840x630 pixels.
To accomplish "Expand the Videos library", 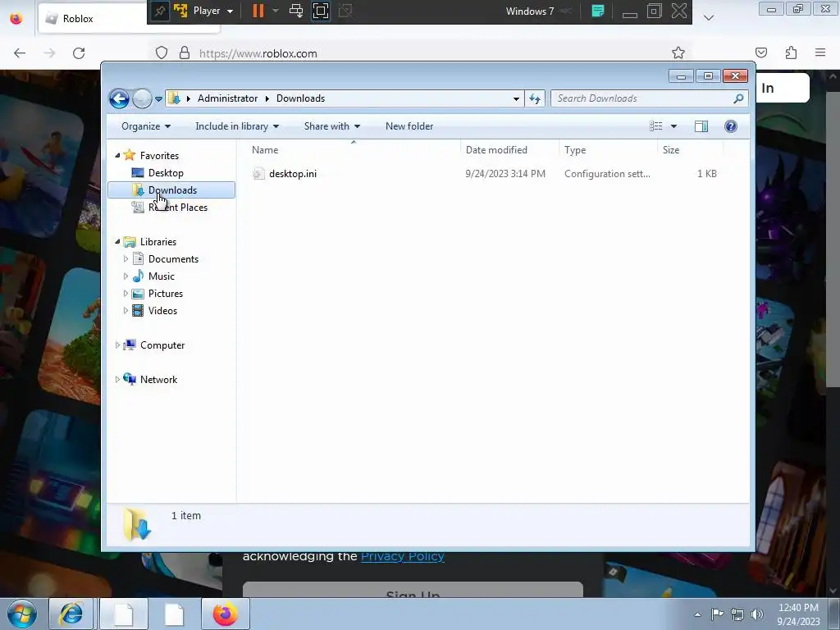I will pos(126,311).
